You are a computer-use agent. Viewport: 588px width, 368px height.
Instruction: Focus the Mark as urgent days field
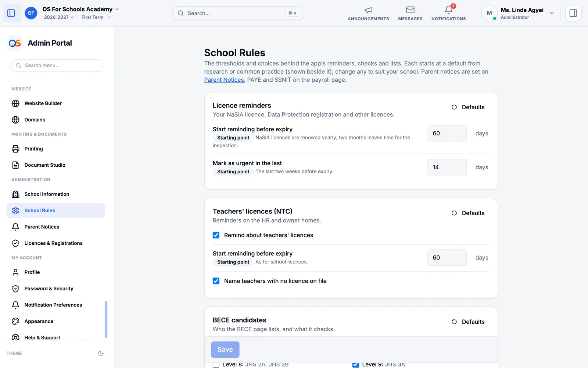447,167
